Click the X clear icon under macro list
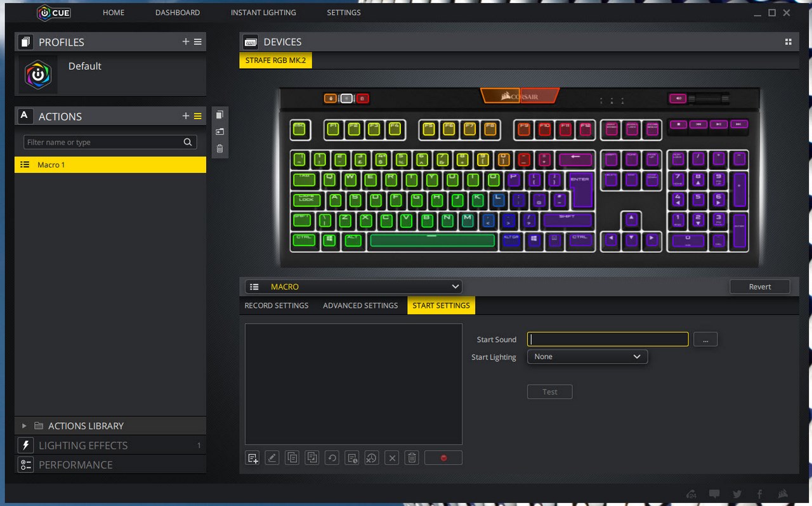Screen dimensions: 812x506 pos(392,458)
